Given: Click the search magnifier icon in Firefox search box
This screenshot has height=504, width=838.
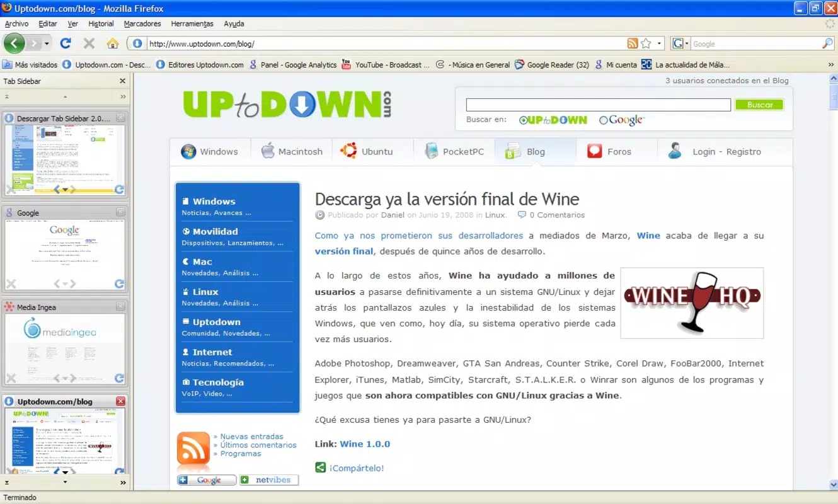Looking at the screenshot, I should (x=827, y=43).
